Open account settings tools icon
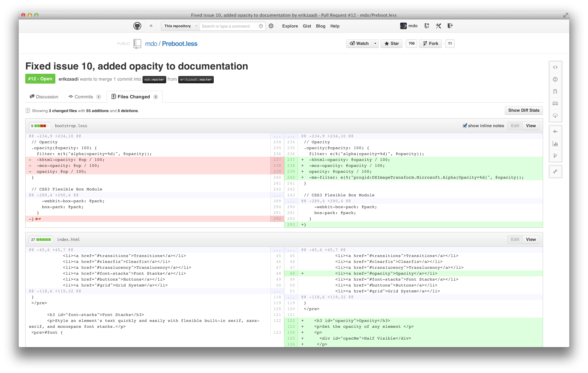588x373 pixels. [438, 26]
